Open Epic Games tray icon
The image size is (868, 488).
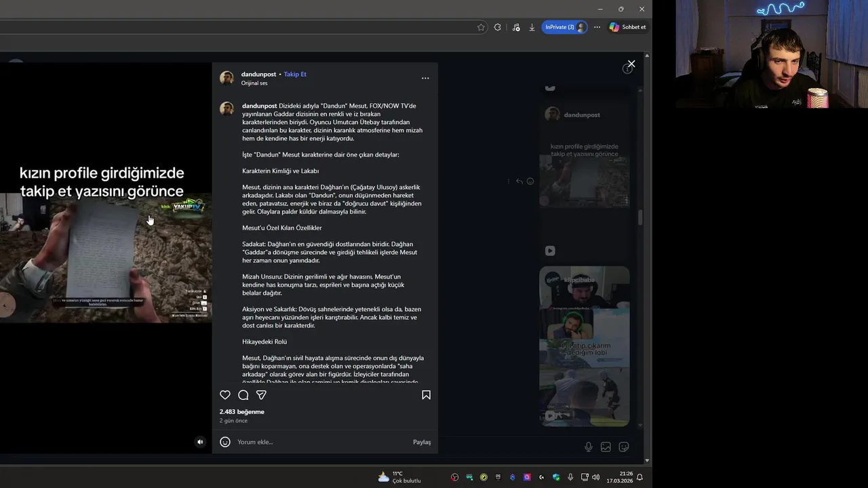pyautogui.click(x=498, y=477)
